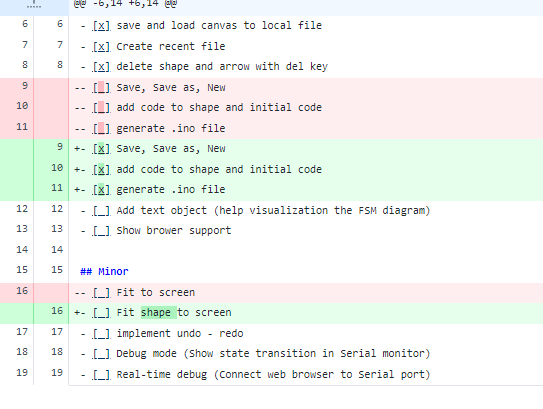Click the checkbox on 'Real-time debug' line
The image size is (543, 409).
pyautogui.click(x=101, y=375)
